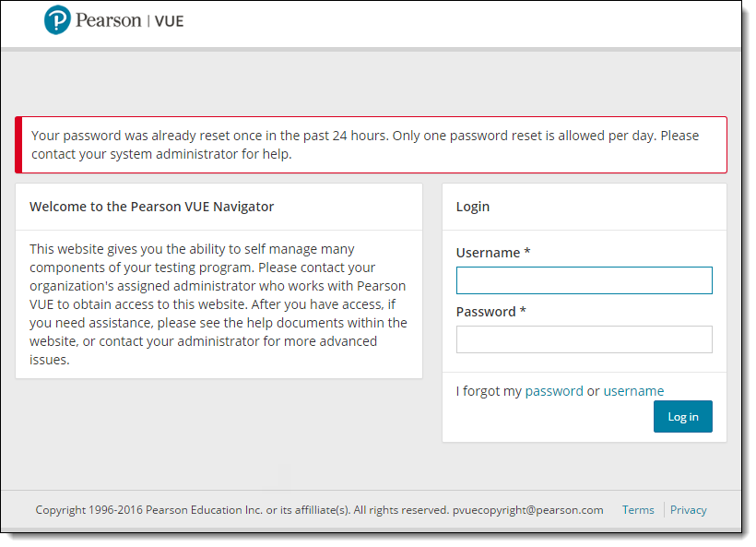Focus the Password input field
This screenshot has width=756, height=547.
[x=584, y=339]
